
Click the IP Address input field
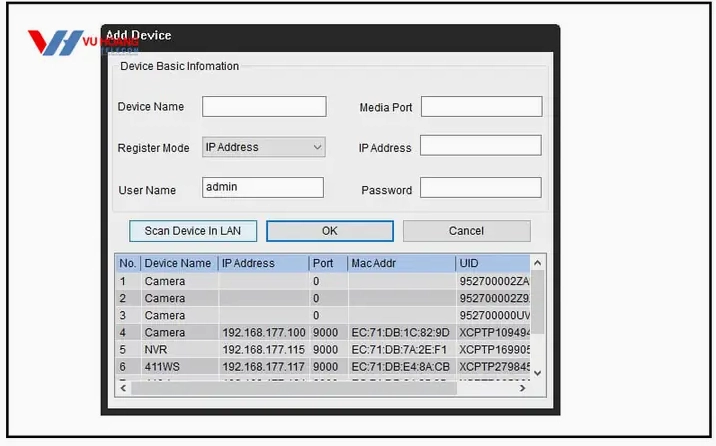coord(481,146)
